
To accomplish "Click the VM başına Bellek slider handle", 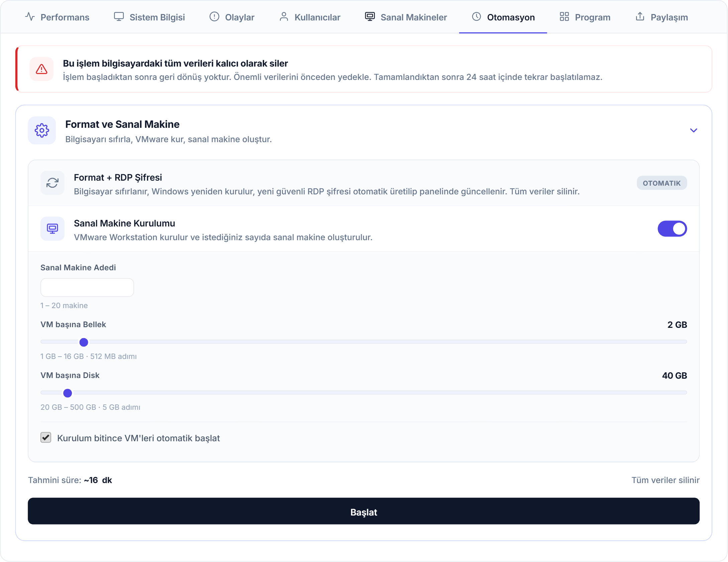I will [x=84, y=342].
